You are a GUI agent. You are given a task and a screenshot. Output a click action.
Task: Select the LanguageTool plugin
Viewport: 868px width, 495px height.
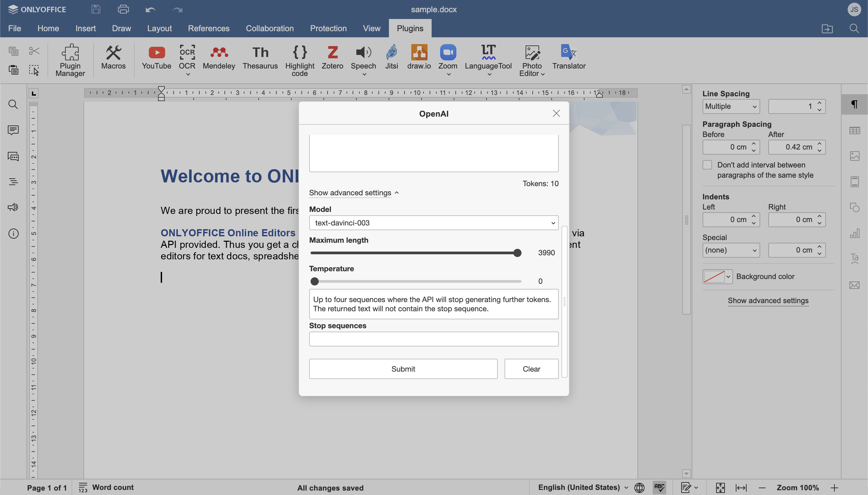(x=489, y=60)
